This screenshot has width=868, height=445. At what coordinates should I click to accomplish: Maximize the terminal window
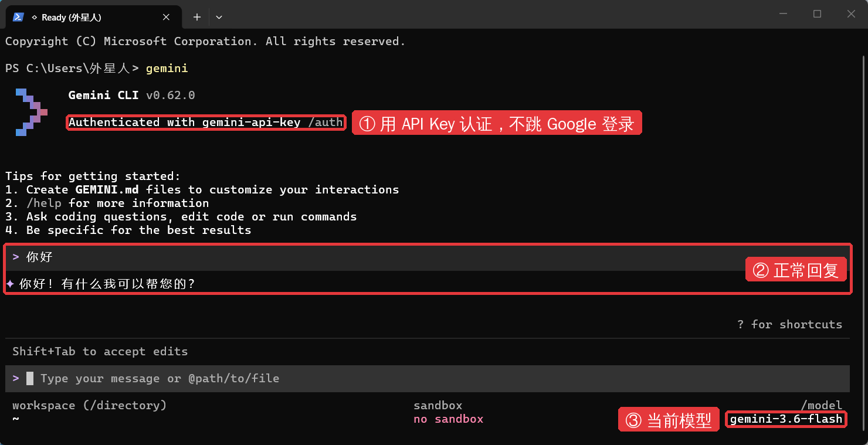[x=817, y=14]
